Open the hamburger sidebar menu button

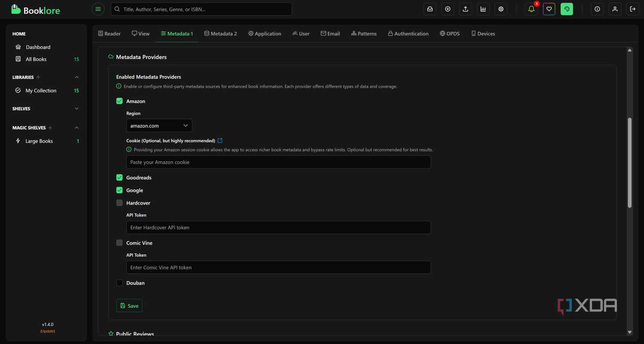pyautogui.click(x=98, y=9)
